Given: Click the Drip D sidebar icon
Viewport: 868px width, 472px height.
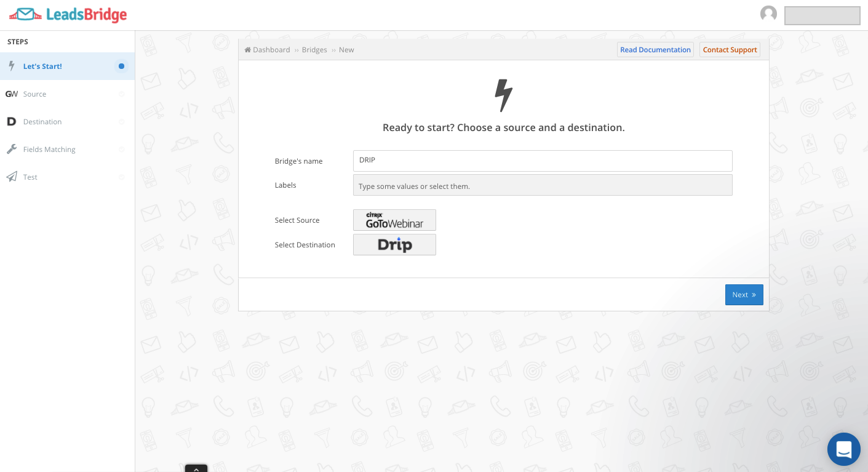Looking at the screenshot, I should [x=11, y=121].
